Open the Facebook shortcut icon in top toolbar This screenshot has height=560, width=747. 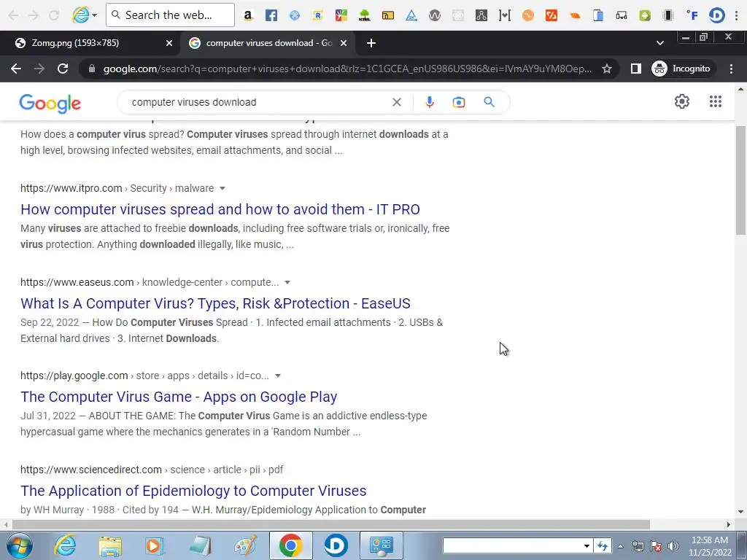[271, 15]
